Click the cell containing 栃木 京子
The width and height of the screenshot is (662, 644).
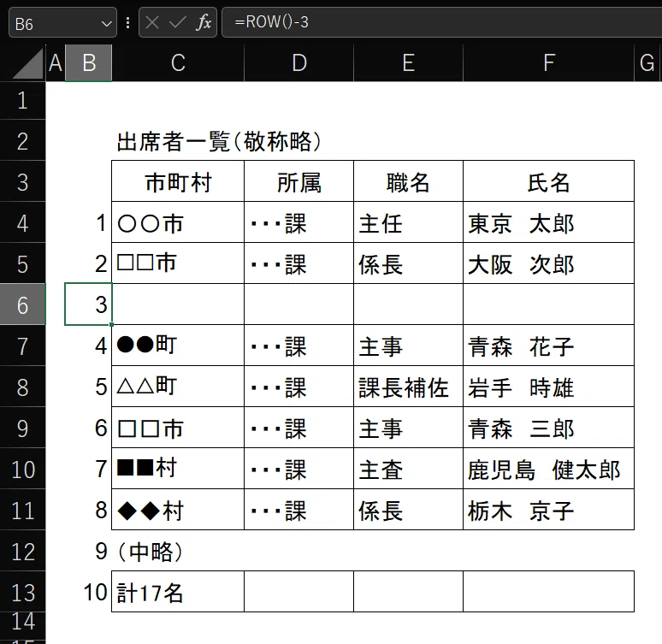[549, 509]
